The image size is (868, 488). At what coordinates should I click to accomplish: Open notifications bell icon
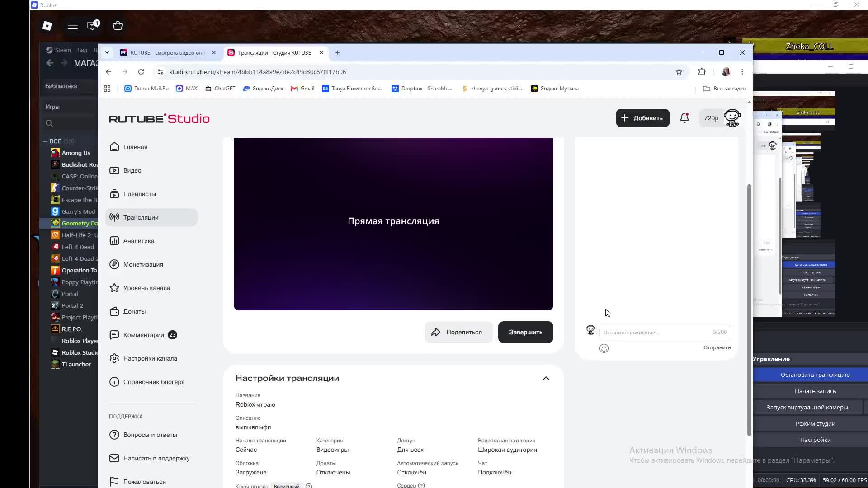pyautogui.click(x=684, y=118)
